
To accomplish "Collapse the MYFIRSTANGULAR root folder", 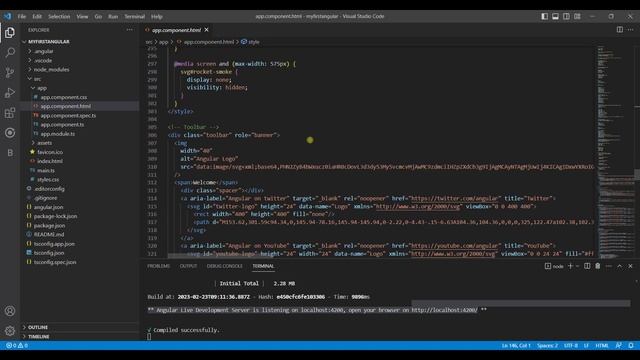I will click(80, 42).
